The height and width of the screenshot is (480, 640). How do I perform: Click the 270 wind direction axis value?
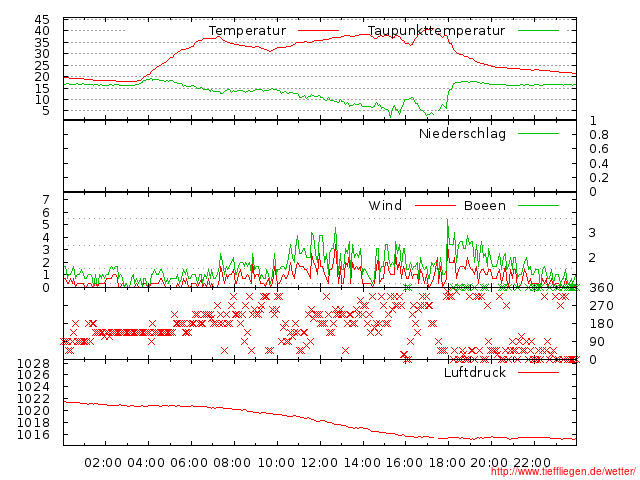[x=601, y=306]
